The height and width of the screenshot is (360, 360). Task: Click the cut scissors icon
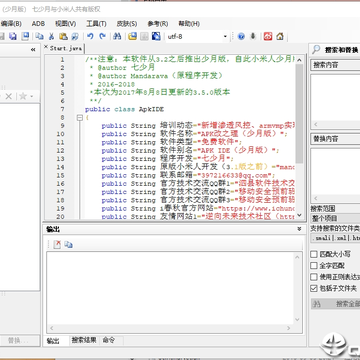51,36
